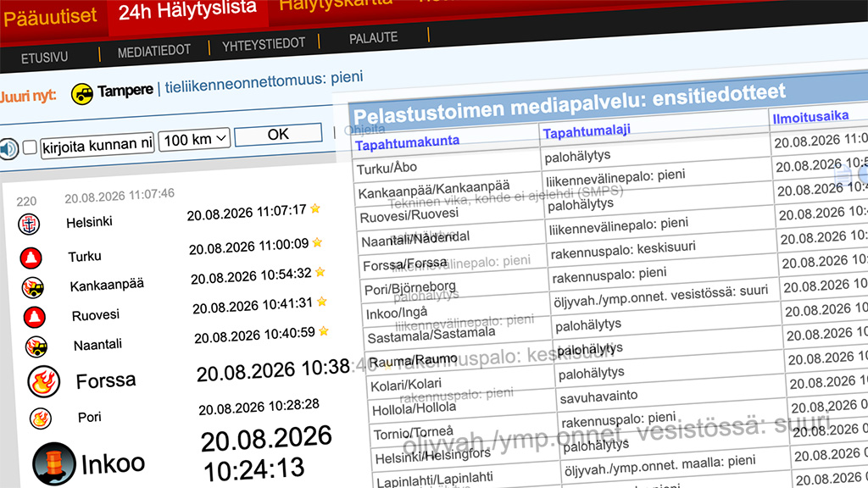Switch to the Hälytyskartta tab
Image resolution: width=868 pixels, height=488 pixels.
click(336, 5)
